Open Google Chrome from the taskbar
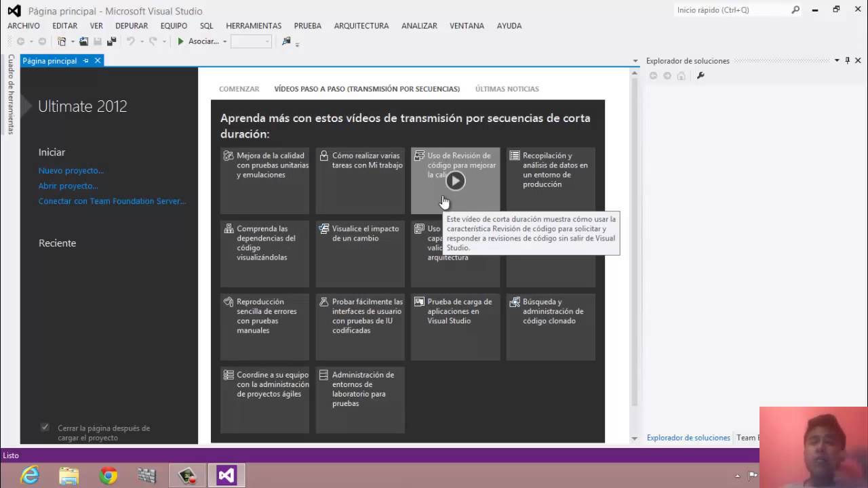The image size is (868, 488). pos(108,476)
